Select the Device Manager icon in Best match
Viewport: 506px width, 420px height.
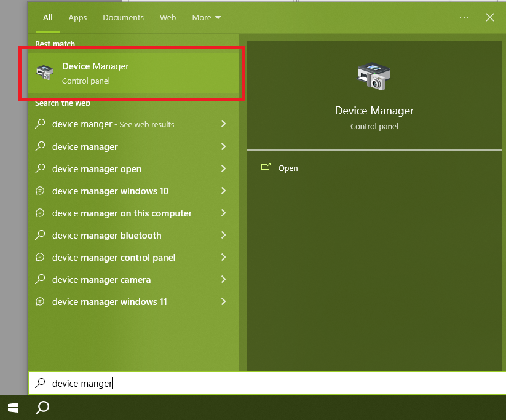click(x=45, y=72)
